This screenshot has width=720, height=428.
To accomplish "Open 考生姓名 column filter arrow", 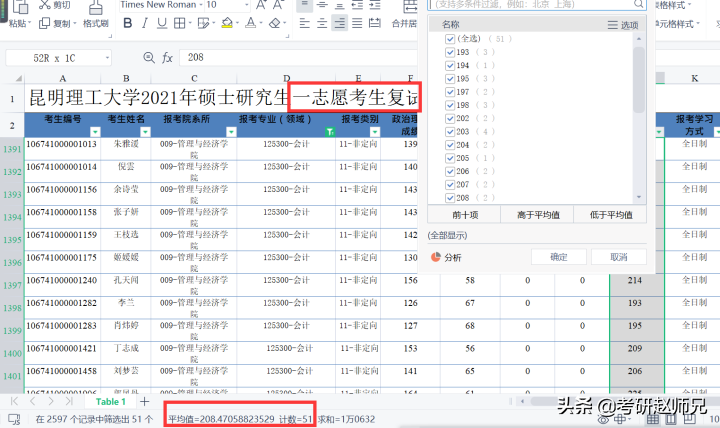I will click(145, 132).
